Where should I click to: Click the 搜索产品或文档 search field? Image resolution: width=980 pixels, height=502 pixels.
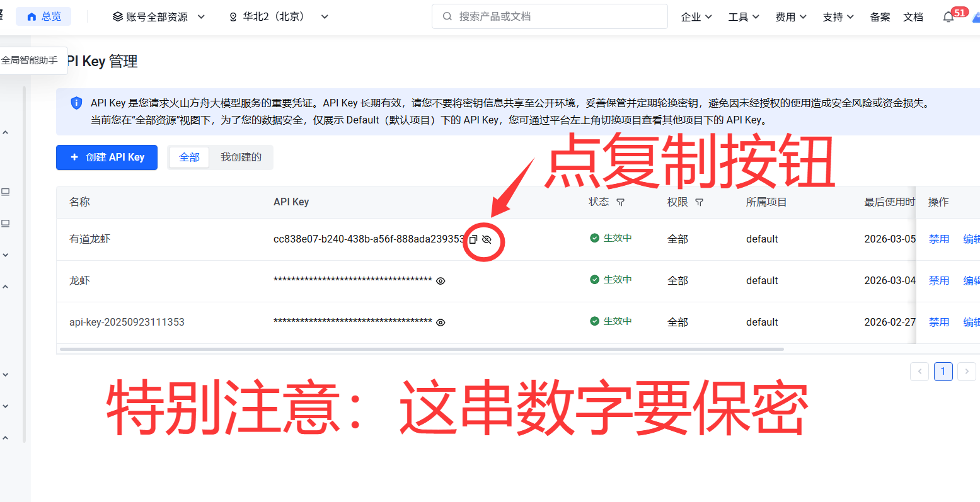pyautogui.click(x=555, y=16)
